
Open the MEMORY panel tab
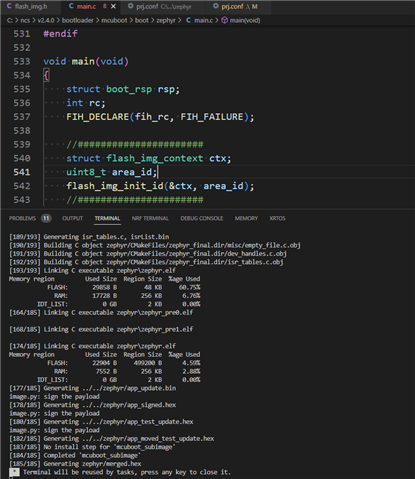(246, 218)
